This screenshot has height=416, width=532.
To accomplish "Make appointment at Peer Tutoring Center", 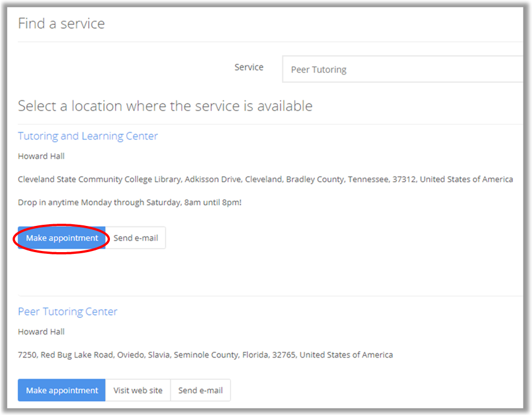I will (62, 390).
